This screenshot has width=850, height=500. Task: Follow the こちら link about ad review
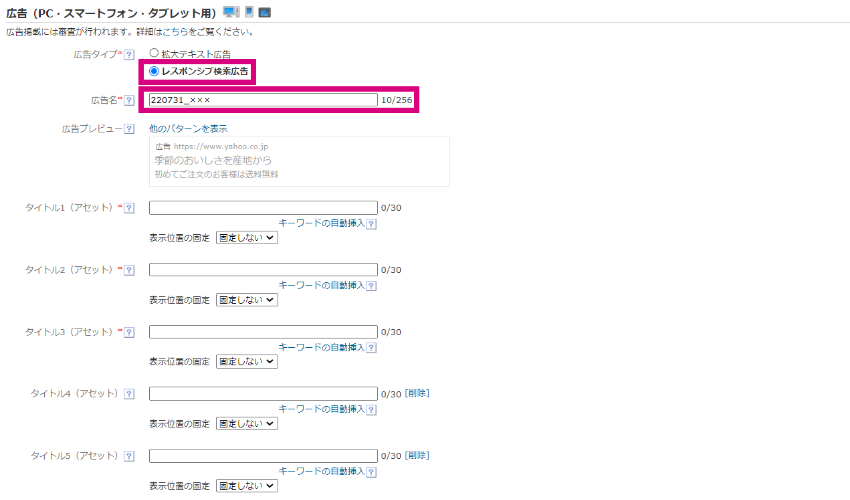175,32
